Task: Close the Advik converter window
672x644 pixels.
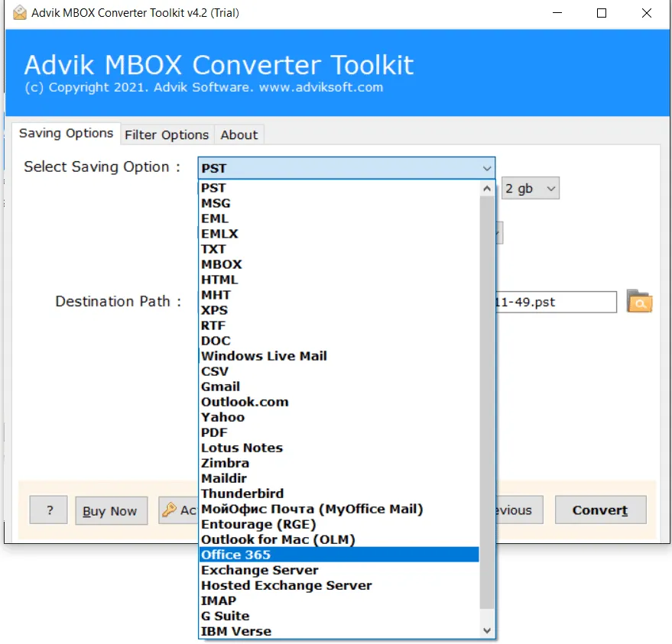Action: 647,13
